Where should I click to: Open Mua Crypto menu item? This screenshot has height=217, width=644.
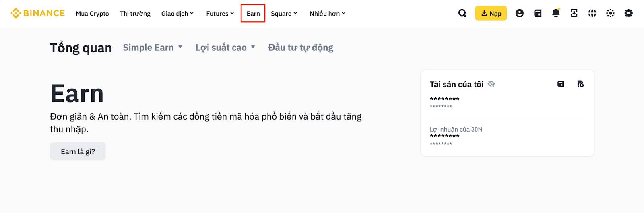click(92, 14)
